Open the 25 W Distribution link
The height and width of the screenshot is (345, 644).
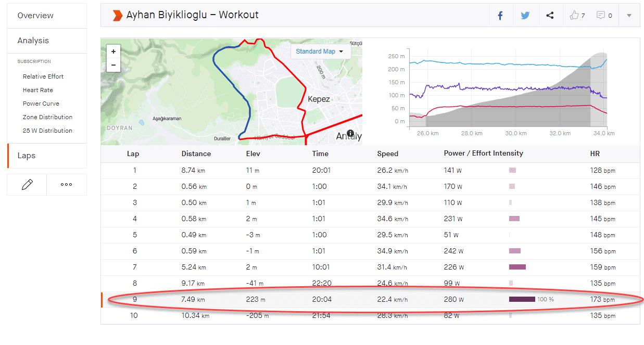47,131
